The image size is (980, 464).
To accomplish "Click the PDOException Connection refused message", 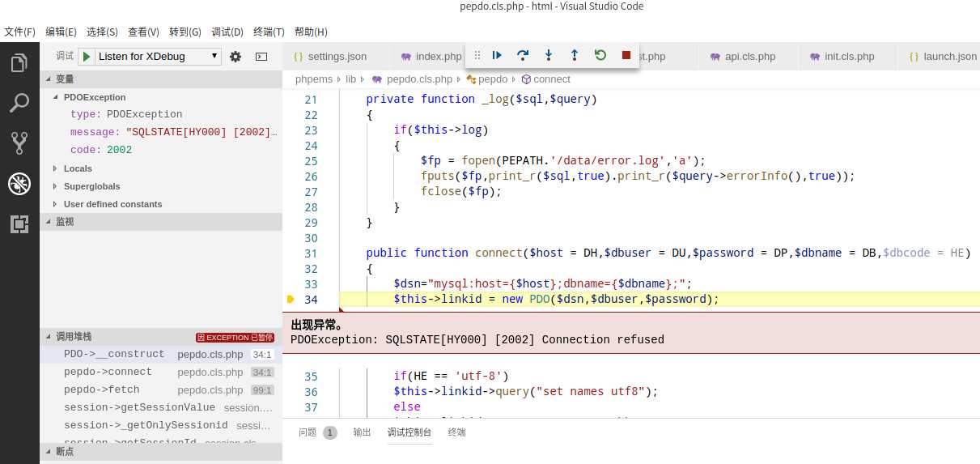I will pyautogui.click(x=477, y=340).
